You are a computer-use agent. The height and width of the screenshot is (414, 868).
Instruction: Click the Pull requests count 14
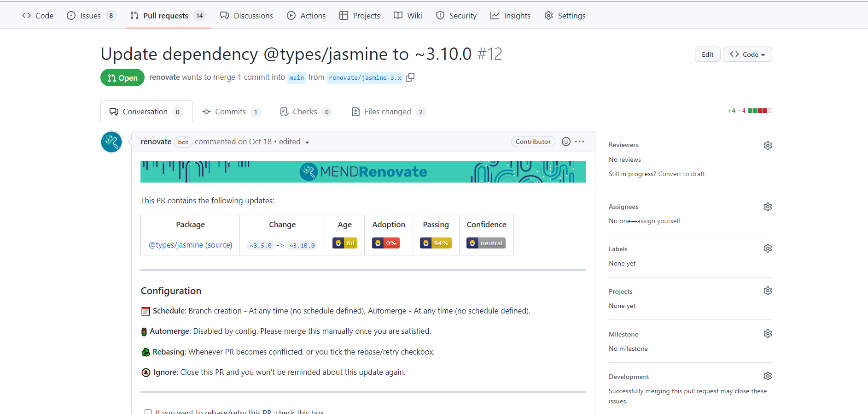point(199,16)
